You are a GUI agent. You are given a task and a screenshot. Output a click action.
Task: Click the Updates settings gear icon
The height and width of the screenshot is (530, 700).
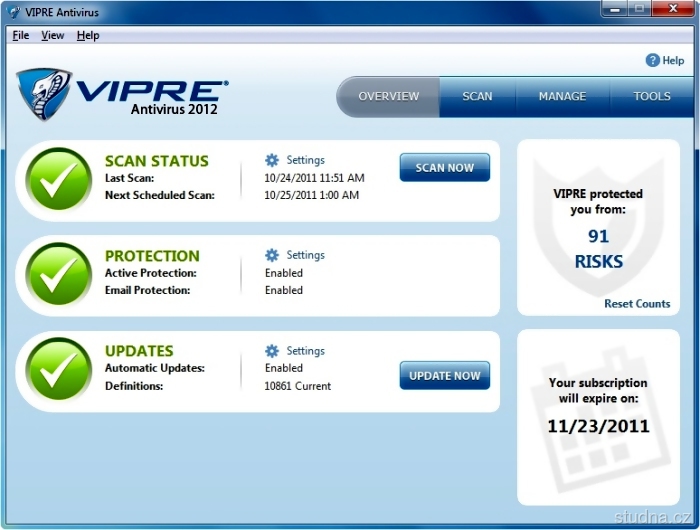coord(271,351)
